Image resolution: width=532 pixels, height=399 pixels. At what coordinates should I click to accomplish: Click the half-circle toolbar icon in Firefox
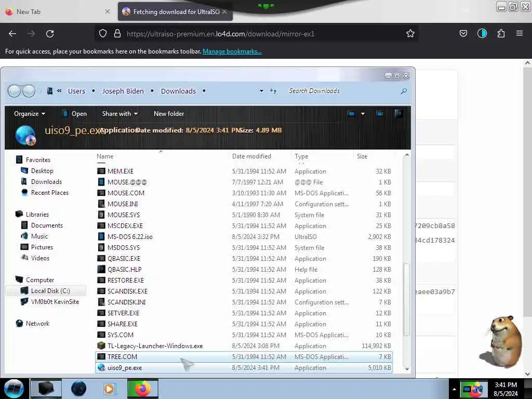pos(482,33)
